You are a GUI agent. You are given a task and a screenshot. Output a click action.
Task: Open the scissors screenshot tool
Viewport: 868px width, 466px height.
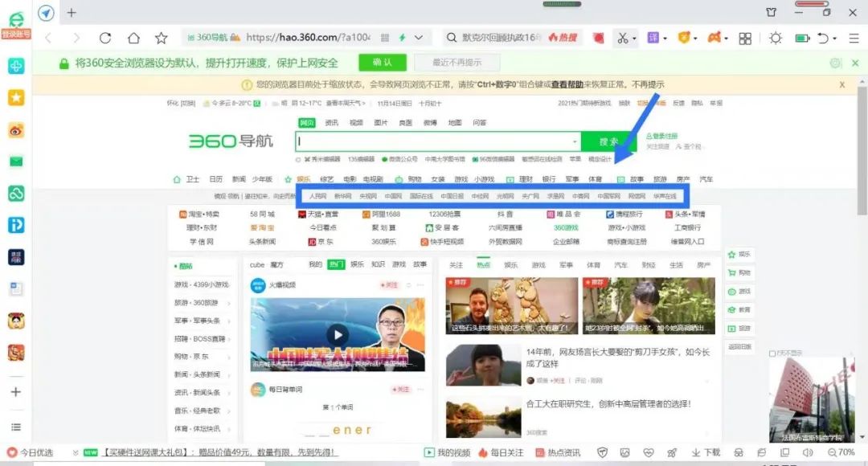coord(623,38)
